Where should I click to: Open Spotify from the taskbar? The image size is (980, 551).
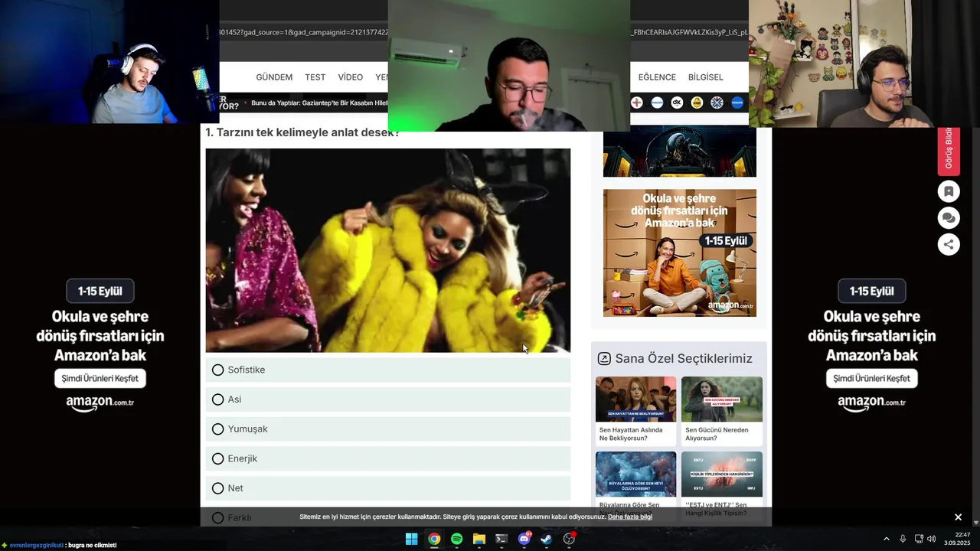pyautogui.click(x=456, y=539)
